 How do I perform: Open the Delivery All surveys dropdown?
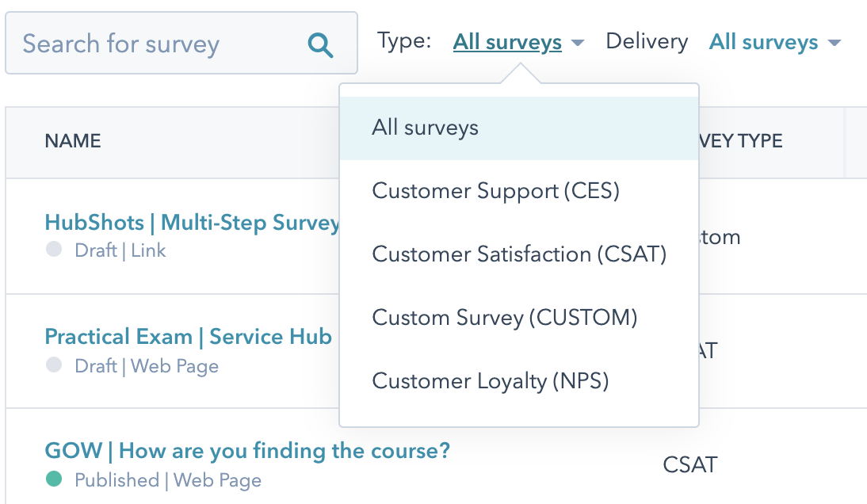[x=763, y=42]
